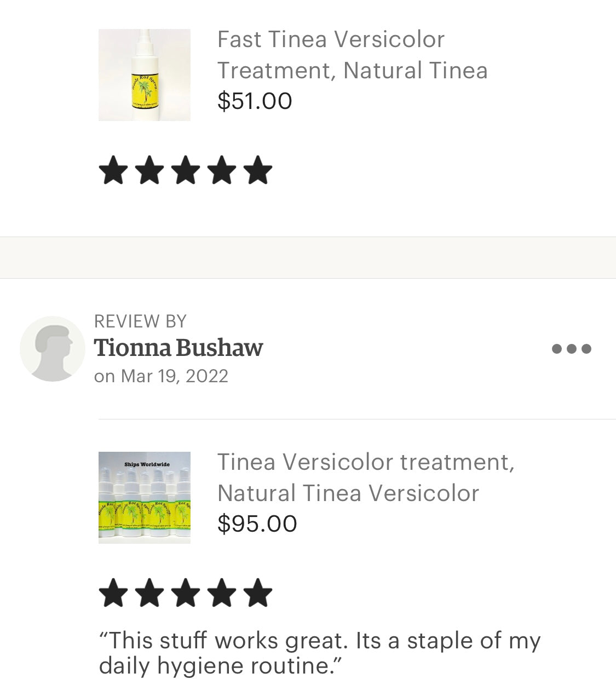Open "Fast Tinea Versicolor Treatment" listing title
The image size is (616, 696).
352,55
